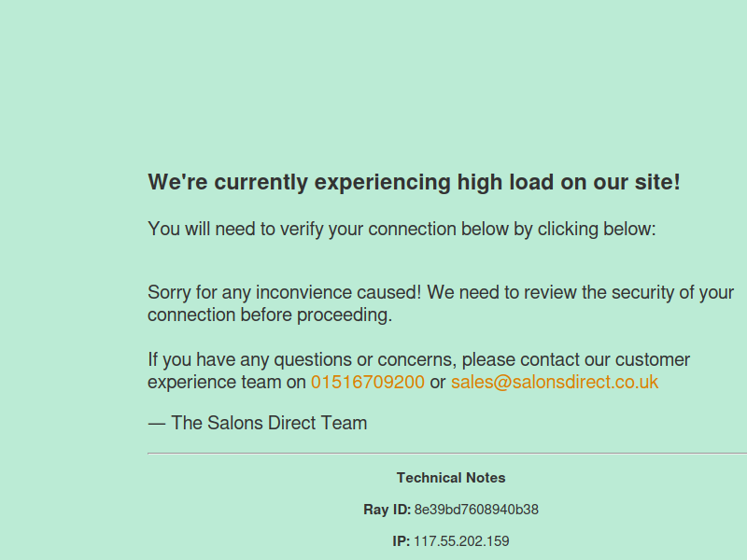Screen dimensions: 747x560
Task: Click the IP label
Action: point(402,541)
